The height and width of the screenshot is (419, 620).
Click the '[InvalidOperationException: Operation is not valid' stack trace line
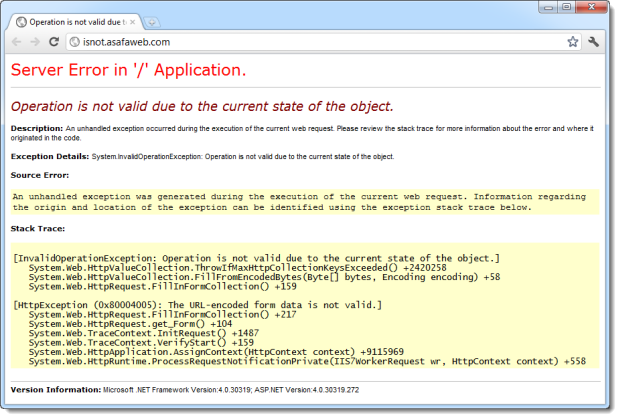pyautogui.click(x=257, y=258)
